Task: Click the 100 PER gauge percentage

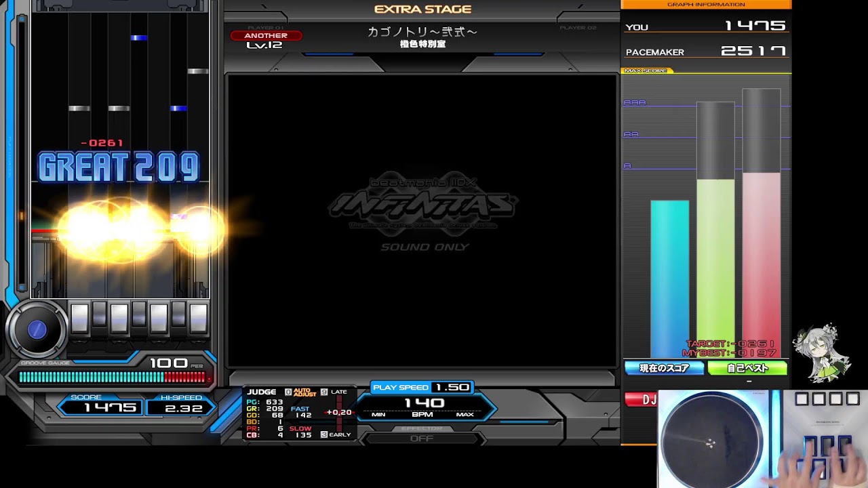Action: 176,363
